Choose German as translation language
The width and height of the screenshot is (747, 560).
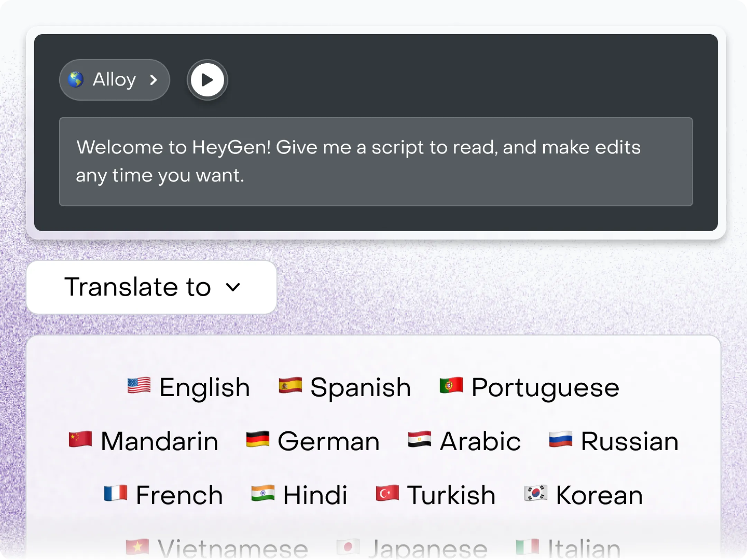coord(328,441)
